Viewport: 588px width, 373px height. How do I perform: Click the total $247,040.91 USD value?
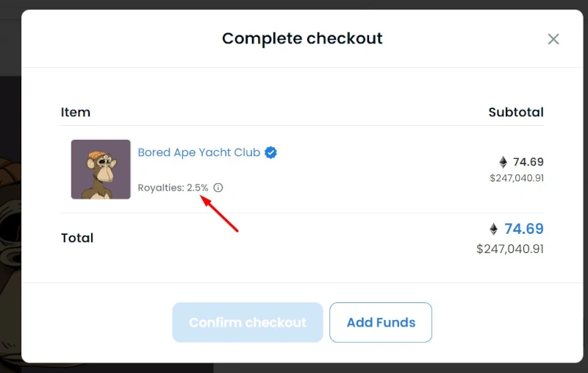point(510,249)
